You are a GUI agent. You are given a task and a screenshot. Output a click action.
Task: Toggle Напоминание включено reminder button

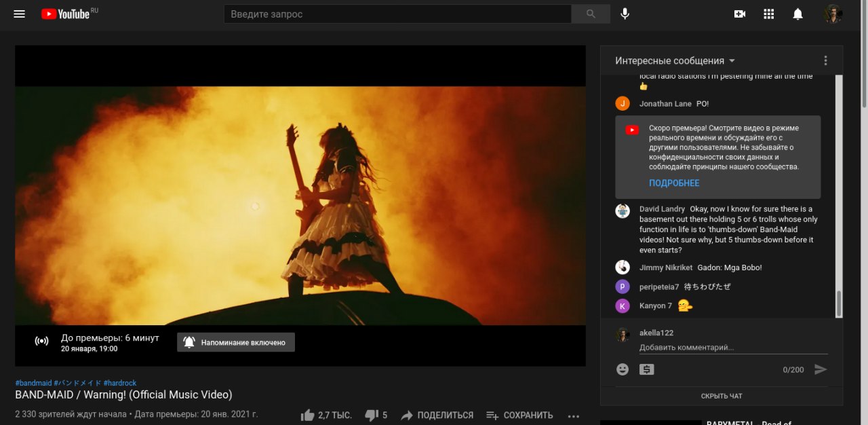click(x=236, y=342)
